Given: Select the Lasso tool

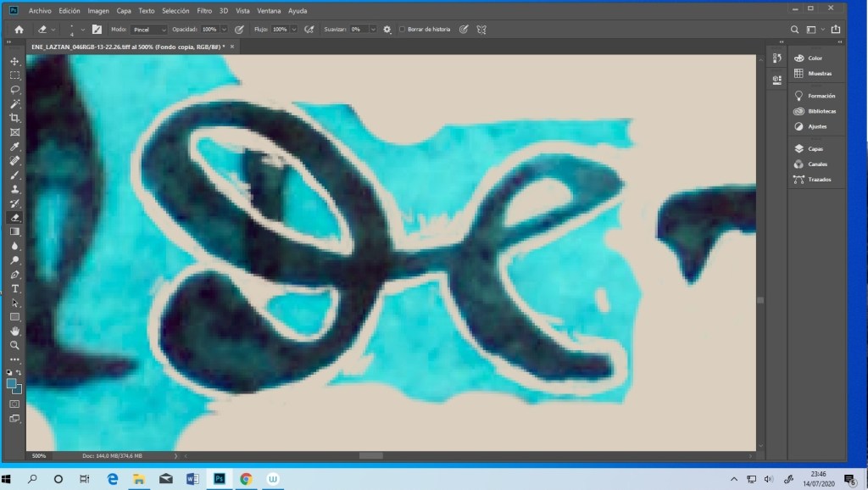Looking at the screenshot, I should point(14,89).
